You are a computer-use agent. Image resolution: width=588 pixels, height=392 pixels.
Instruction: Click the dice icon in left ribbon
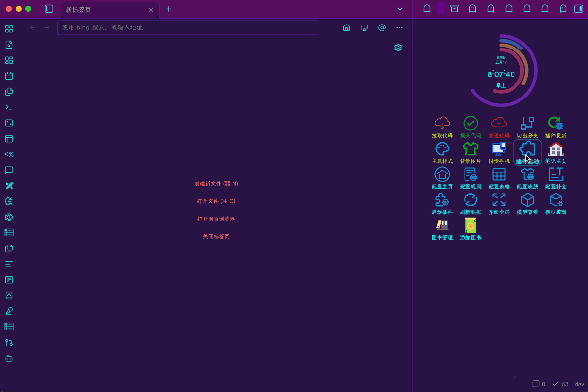pos(9,123)
